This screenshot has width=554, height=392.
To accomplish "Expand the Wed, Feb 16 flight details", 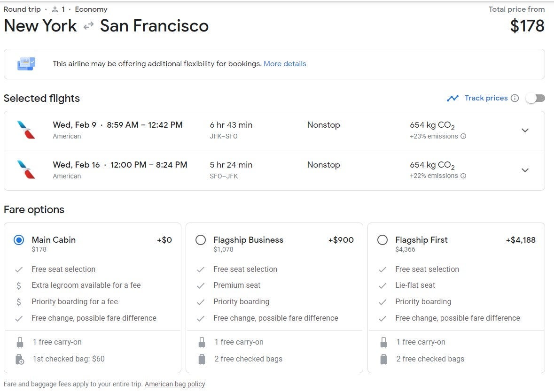I will coord(525,170).
